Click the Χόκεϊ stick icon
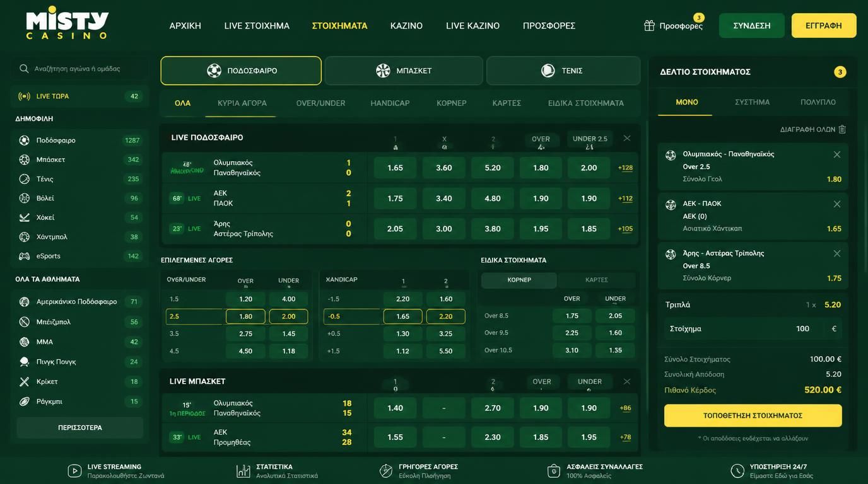 24,217
